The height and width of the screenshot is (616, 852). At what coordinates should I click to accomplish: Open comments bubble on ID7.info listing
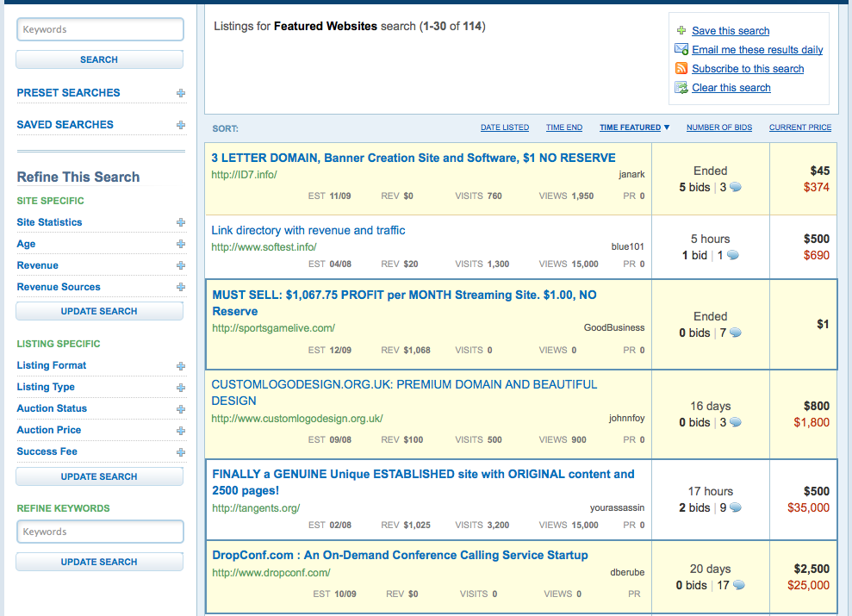[735, 188]
